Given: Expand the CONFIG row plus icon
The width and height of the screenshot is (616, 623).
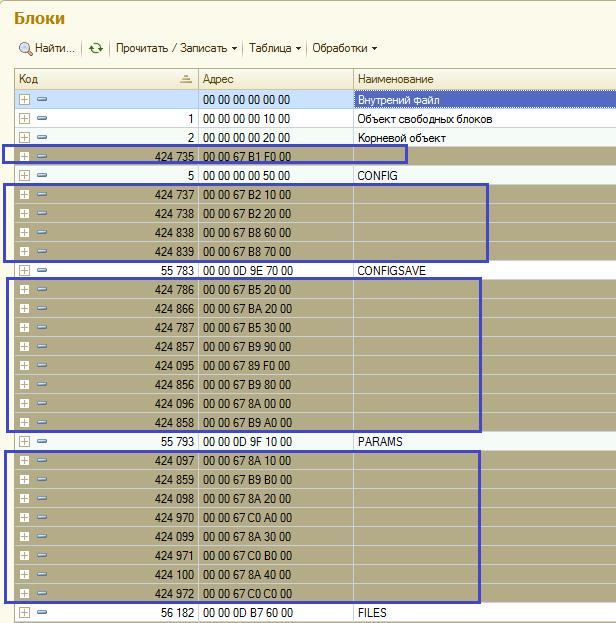Looking at the screenshot, I should tap(25, 176).
